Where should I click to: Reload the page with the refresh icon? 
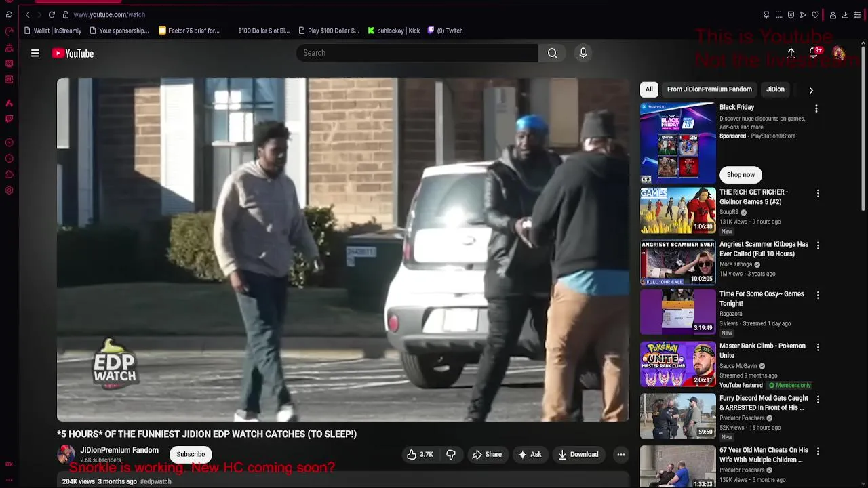52,14
